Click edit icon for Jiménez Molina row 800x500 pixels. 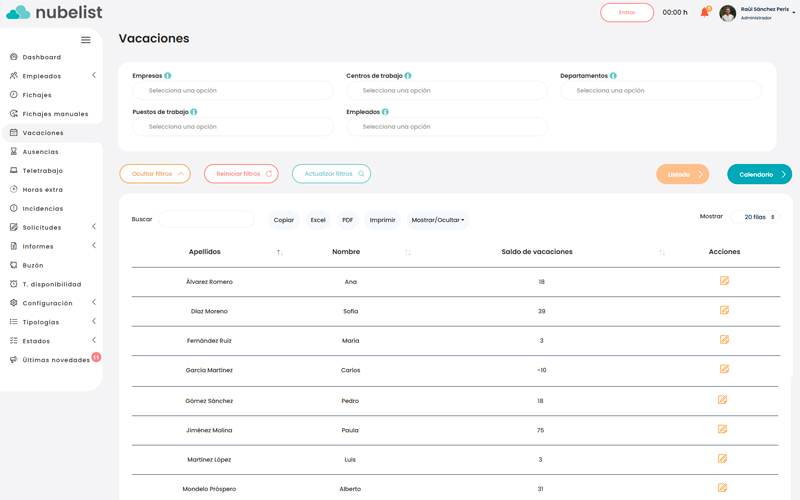(x=722, y=429)
